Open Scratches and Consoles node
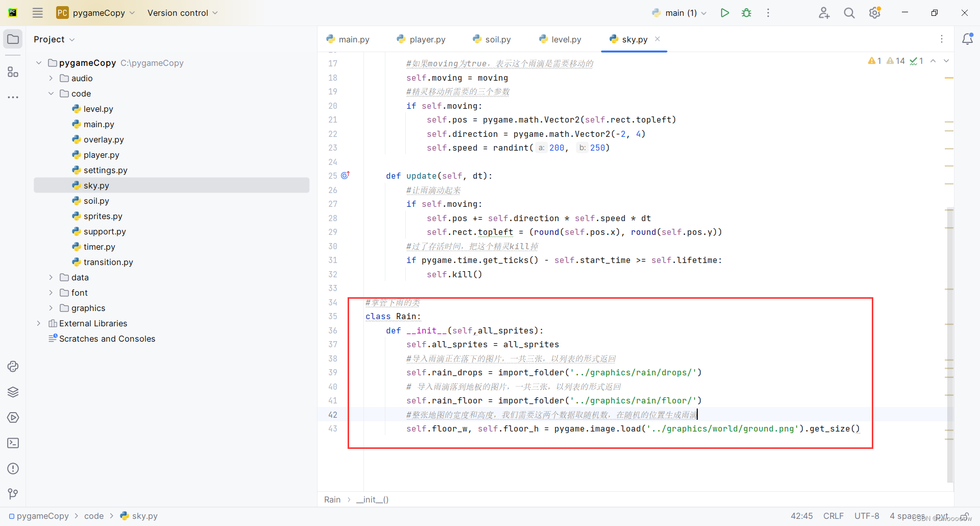This screenshot has width=980, height=526. tap(102, 339)
